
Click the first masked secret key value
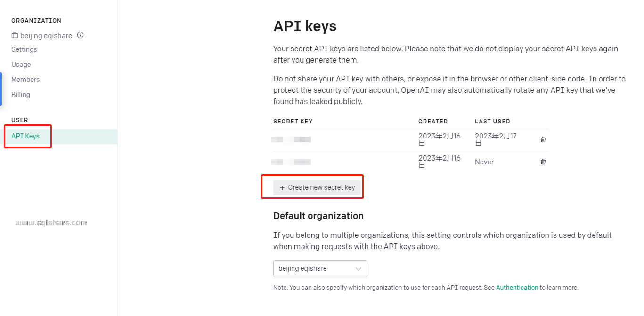click(x=292, y=139)
